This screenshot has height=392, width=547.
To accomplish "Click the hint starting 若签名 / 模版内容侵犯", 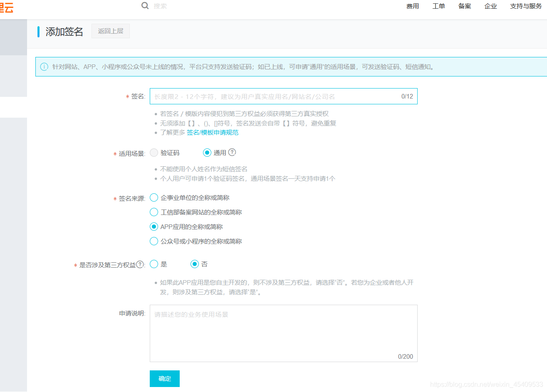I will pos(245,113).
